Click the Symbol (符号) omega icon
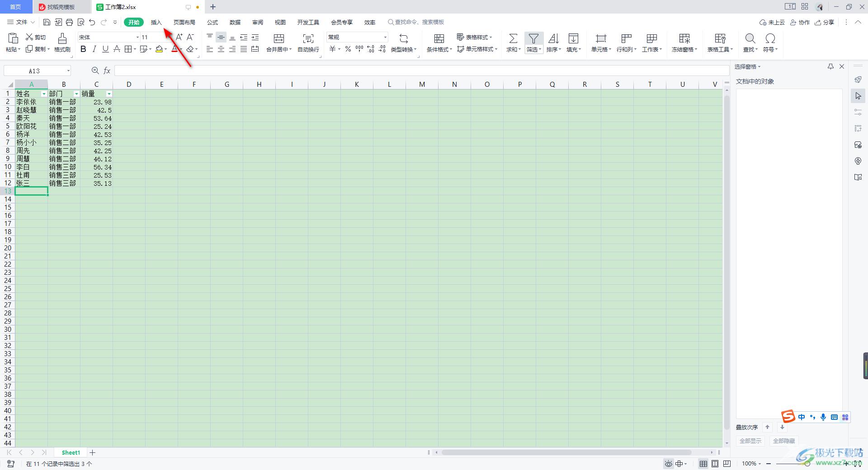Screen dimensions: 868x470 pyautogui.click(x=770, y=38)
